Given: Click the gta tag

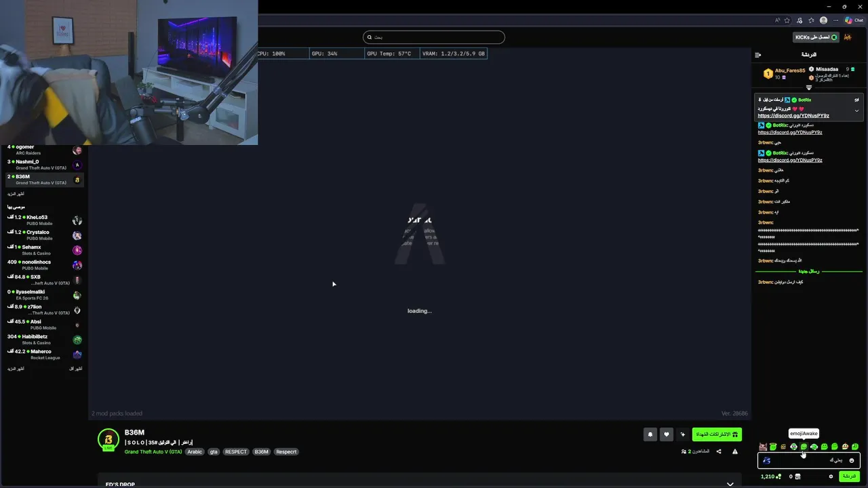Looking at the screenshot, I should pyautogui.click(x=214, y=451).
